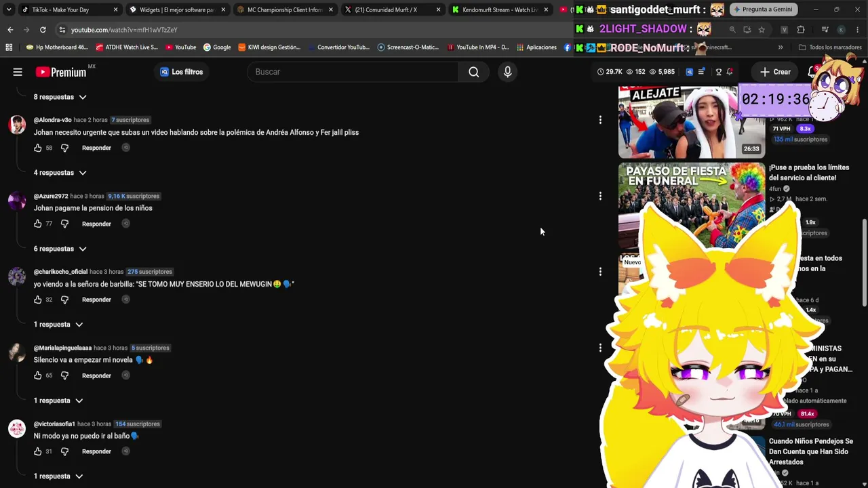The width and height of the screenshot is (868, 488).
Task: Open the Chrome profile avatar
Action: pyautogui.click(x=841, y=30)
